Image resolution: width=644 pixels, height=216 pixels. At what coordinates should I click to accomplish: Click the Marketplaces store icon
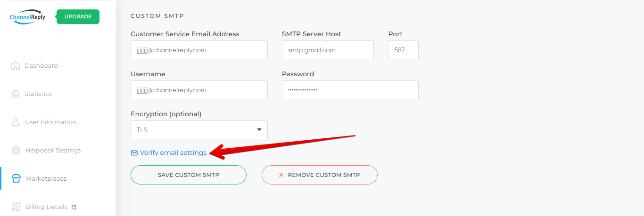16,178
